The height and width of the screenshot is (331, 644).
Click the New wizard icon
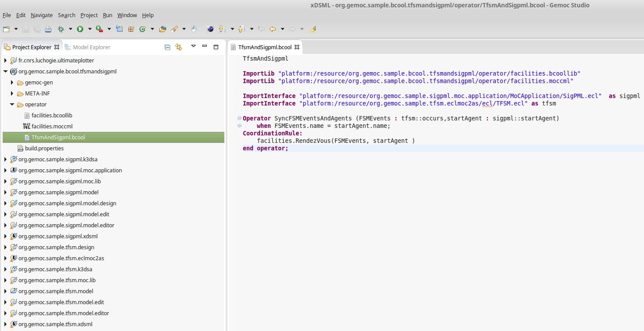tap(6, 29)
